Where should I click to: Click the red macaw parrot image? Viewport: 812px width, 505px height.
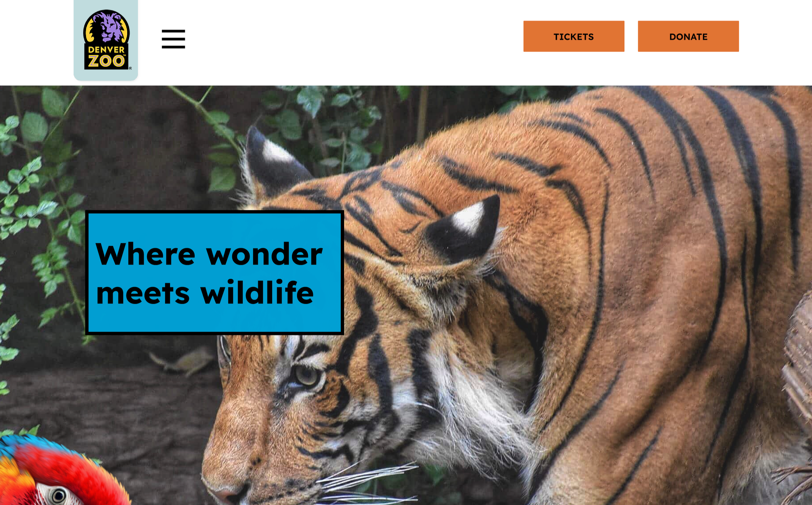click(x=63, y=470)
